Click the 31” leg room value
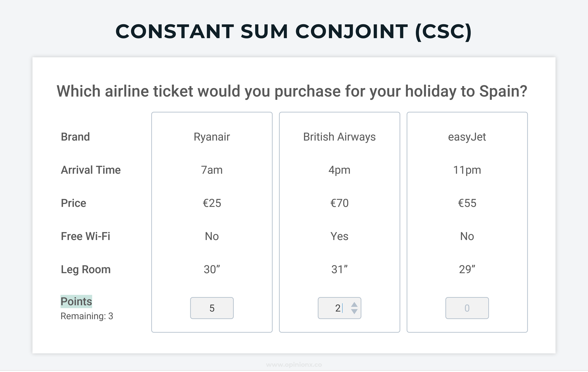Screen dimensions: 588x372 (339, 269)
